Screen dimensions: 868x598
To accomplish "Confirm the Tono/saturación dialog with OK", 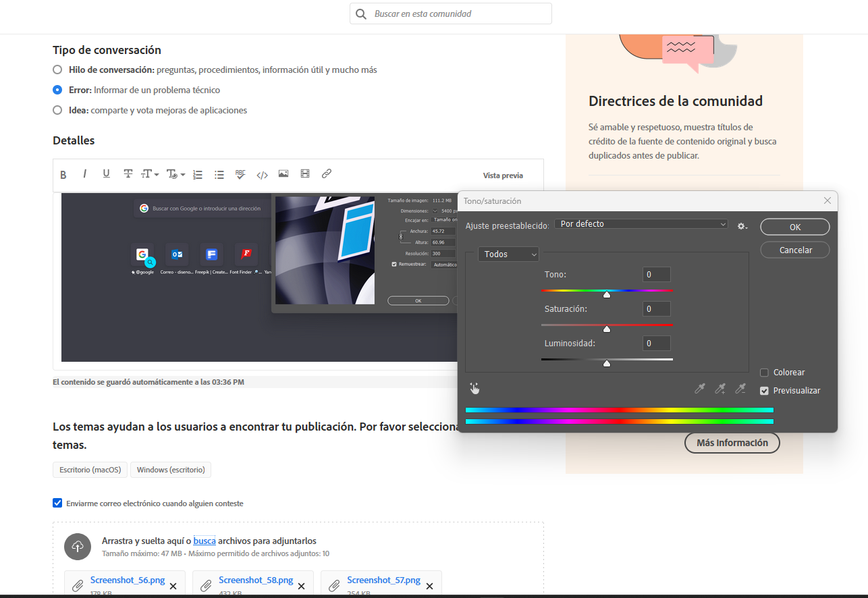I will pos(794,227).
